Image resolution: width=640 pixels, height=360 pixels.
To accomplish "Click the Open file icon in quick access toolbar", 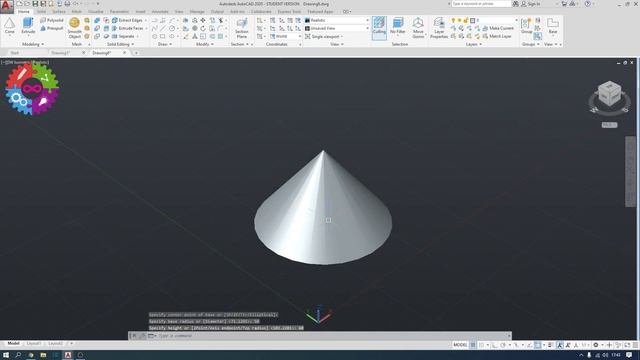I will coord(27,4).
